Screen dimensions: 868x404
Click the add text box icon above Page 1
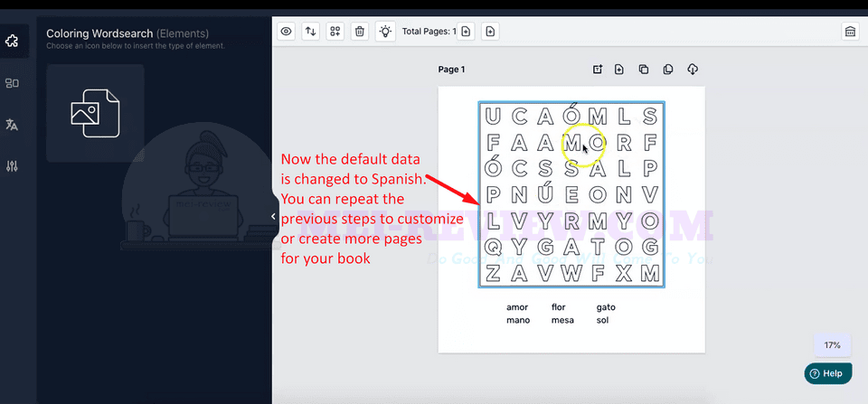598,70
